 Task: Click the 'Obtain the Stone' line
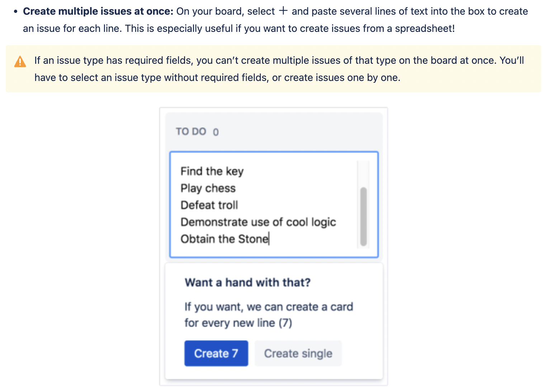click(224, 239)
